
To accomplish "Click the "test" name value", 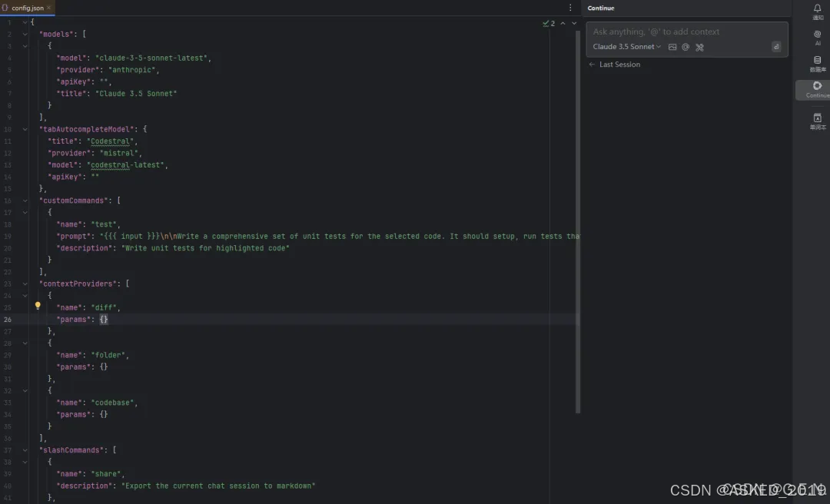I will (104, 224).
